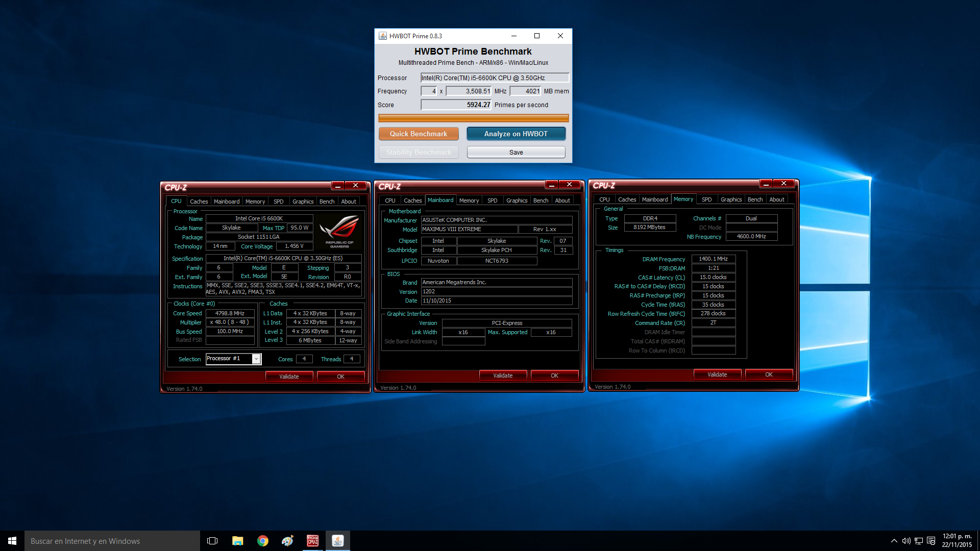Click the Save button in HWBOT Prime

[x=516, y=152]
